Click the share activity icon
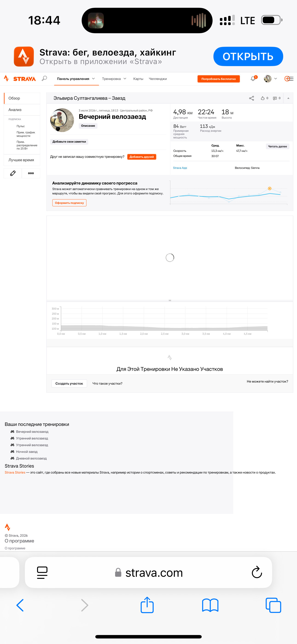This screenshot has height=644, width=297. pyautogui.click(x=251, y=98)
